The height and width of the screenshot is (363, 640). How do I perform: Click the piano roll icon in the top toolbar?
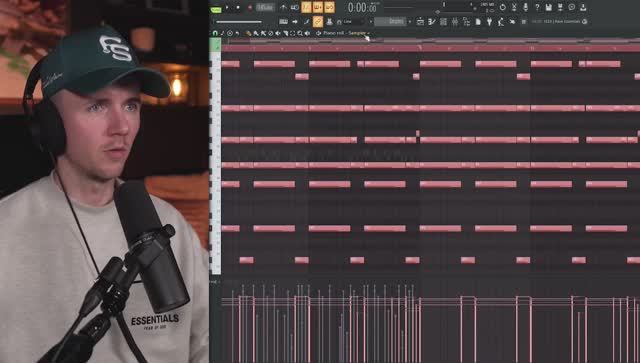tap(432, 22)
